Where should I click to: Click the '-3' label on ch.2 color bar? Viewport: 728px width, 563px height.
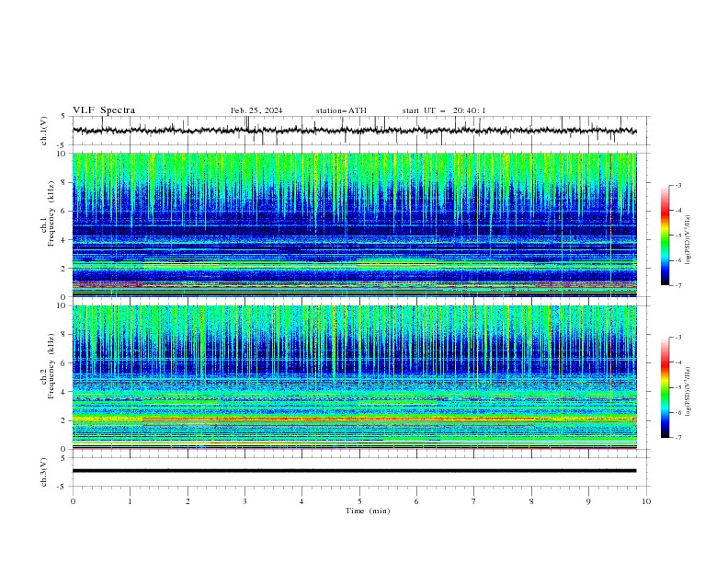678,338
